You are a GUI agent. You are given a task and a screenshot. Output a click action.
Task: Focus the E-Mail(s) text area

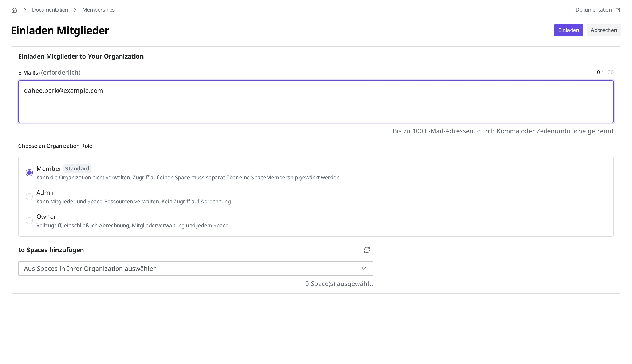316,101
